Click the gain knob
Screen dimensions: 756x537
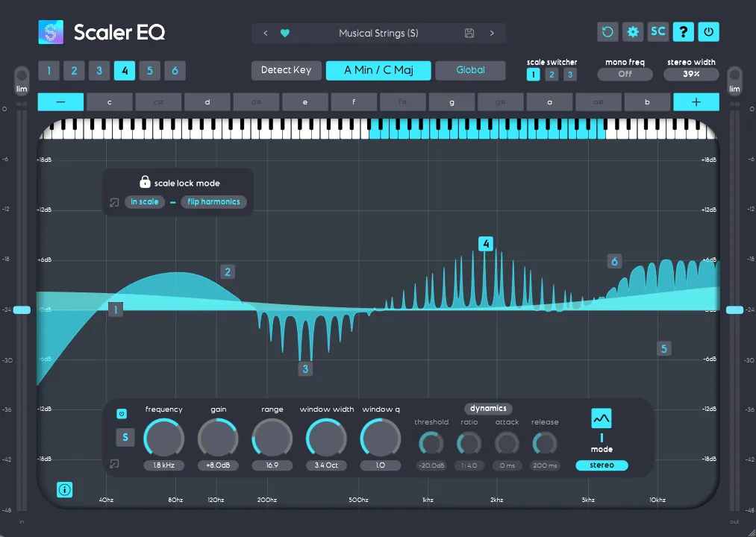click(x=218, y=439)
